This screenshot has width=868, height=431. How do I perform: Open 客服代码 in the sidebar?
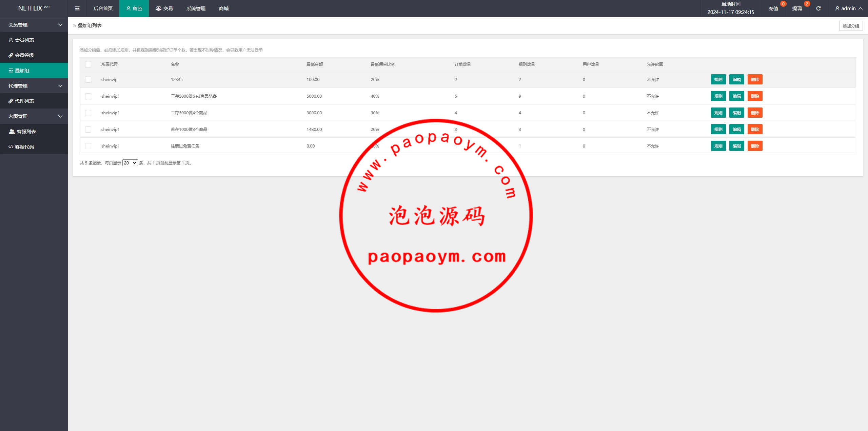point(34,147)
